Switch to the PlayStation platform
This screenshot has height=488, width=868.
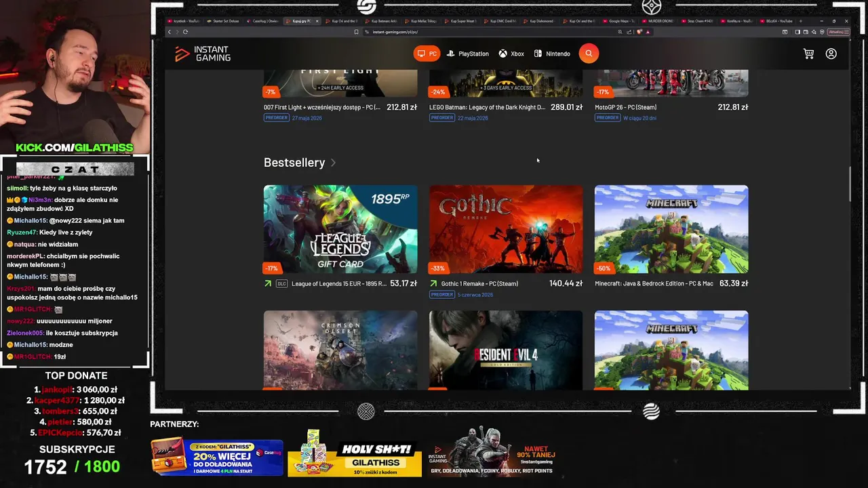click(x=467, y=54)
